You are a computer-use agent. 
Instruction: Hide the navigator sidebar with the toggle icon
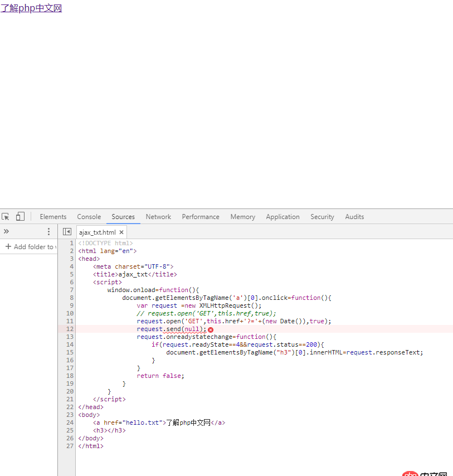click(67, 232)
